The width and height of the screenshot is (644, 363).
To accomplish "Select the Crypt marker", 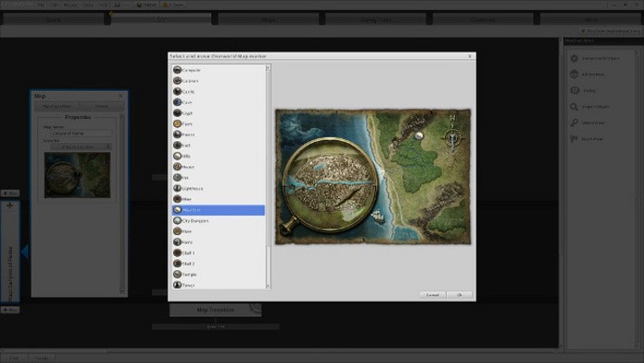I will click(219, 113).
